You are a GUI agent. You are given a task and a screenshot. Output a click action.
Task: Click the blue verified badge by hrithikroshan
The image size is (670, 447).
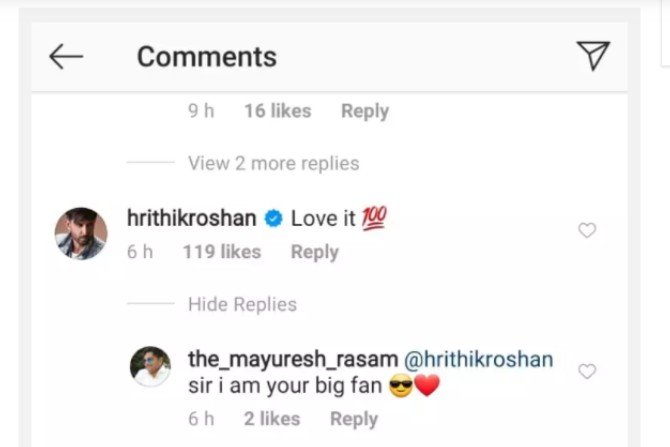(x=273, y=219)
